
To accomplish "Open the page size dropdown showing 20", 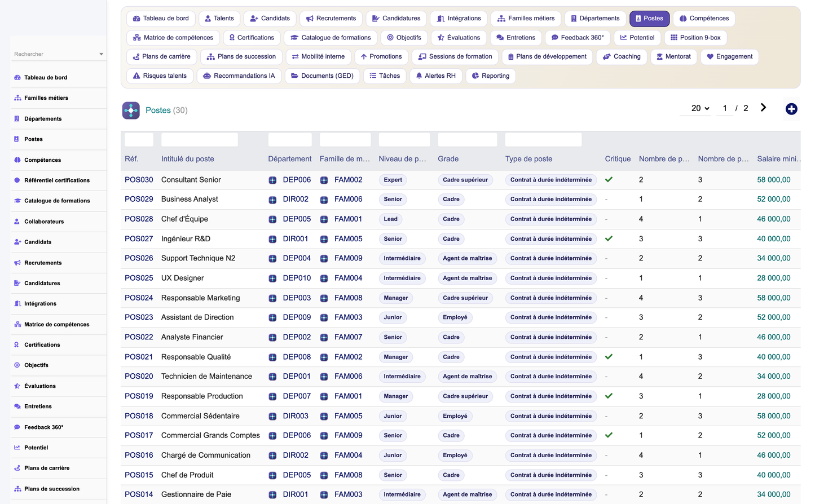I will pyautogui.click(x=700, y=108).
